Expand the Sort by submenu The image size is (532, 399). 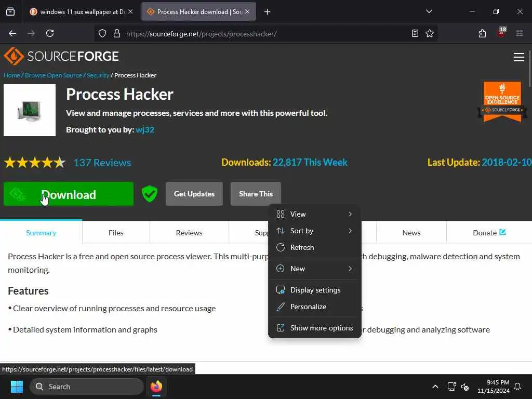(x=314, y=231)
